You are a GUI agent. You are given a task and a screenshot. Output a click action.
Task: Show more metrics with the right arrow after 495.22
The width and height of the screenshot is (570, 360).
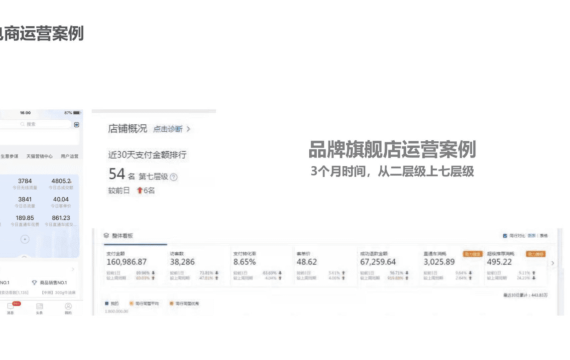tap(553, 263)
